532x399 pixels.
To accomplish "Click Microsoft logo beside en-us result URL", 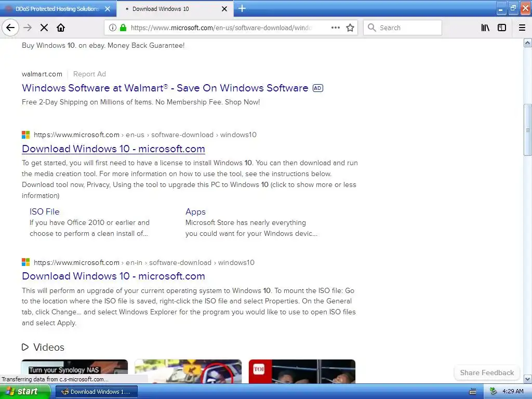I will 26,135.
